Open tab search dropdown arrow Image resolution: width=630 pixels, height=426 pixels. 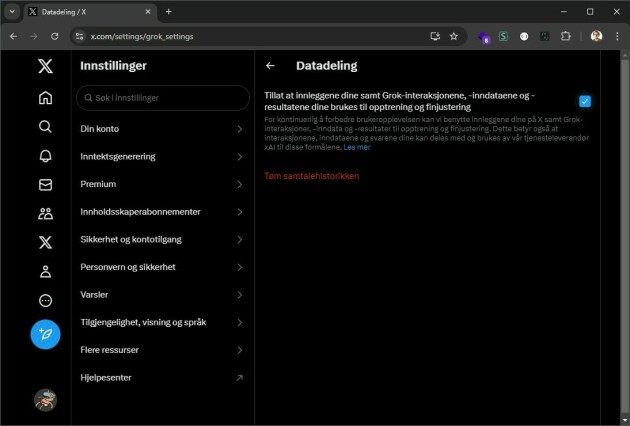pyautogui.click(x=12, y=12)
